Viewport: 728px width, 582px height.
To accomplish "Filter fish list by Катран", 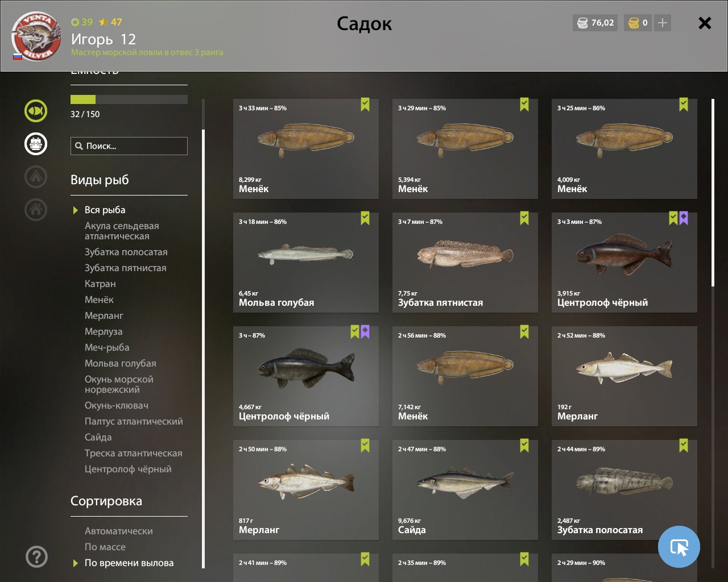I will pyautogui.click(x=100, y=284).
